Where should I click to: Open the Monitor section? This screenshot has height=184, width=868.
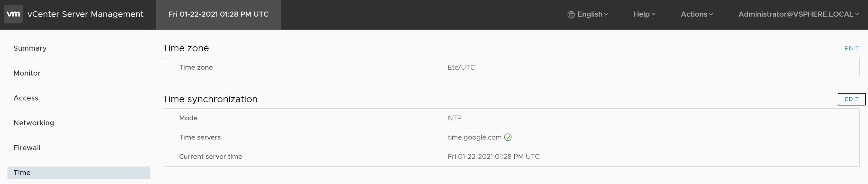27,73
